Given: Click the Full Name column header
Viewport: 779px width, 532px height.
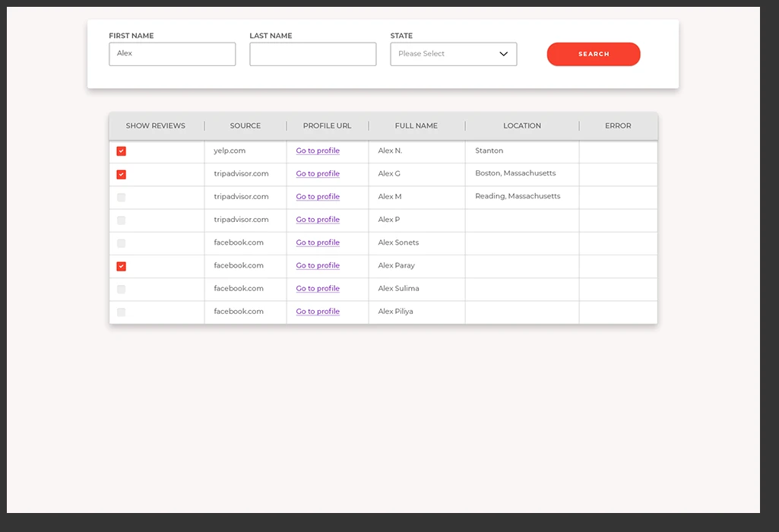Looking at the screenshot, I should point(416,125).
